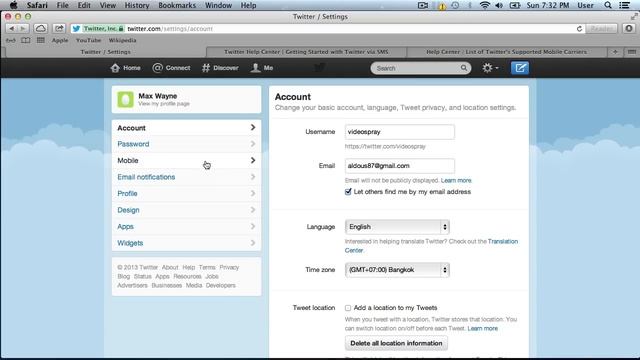Image resolution: width=640 pixels, height=360 pixels.
Task: Click Wi-Fi status icon
Action: click(484, 5)
